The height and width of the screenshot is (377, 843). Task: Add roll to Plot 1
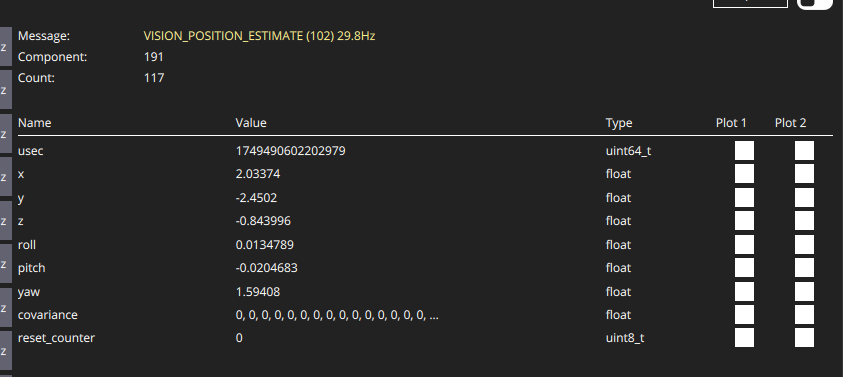[744, 245]
